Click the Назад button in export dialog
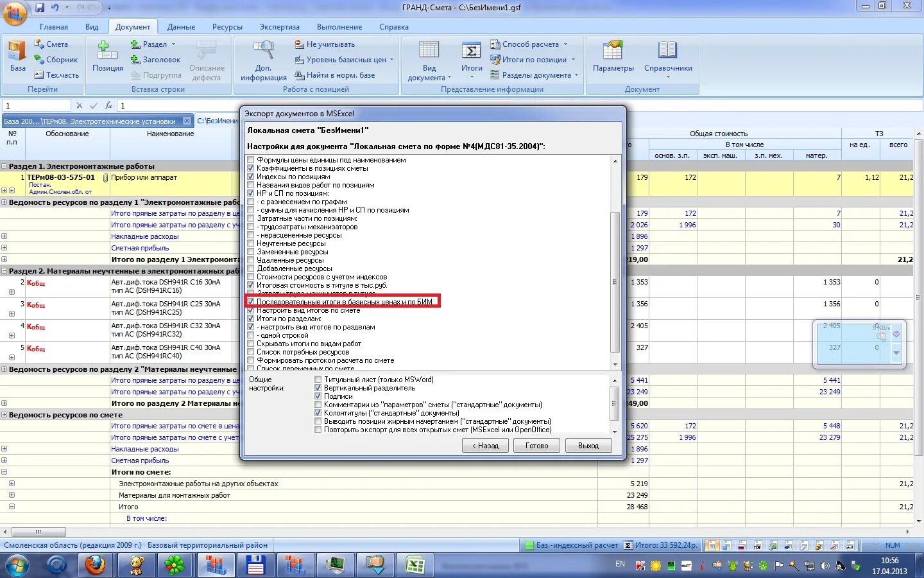The width and height of the screenshot is (924, 578). point(485,446)
